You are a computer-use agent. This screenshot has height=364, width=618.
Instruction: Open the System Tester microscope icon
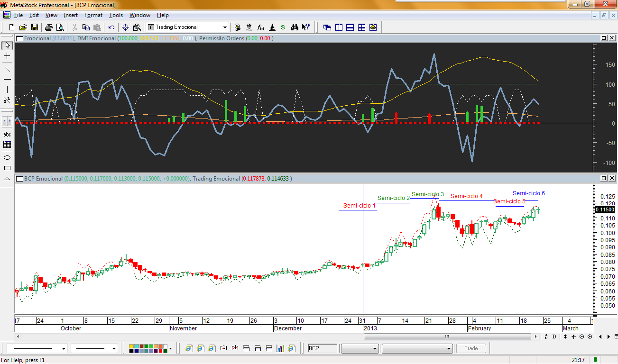pos(272,27)
